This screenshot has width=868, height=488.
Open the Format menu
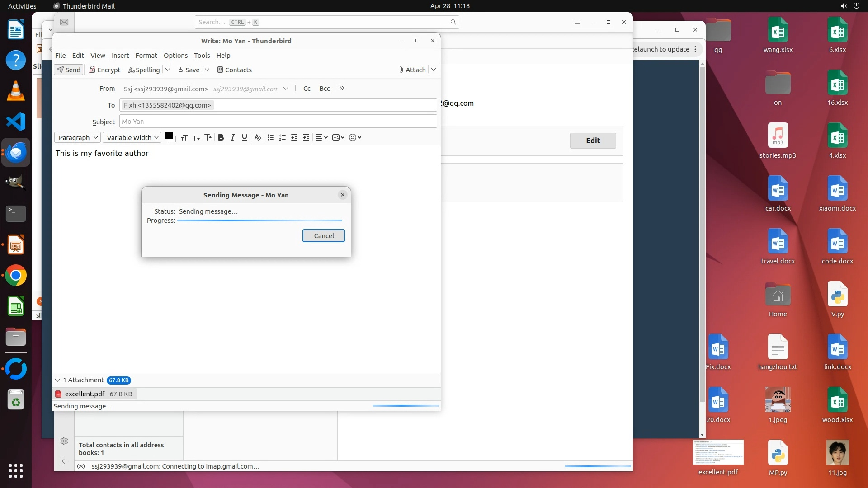pos(146,55)
